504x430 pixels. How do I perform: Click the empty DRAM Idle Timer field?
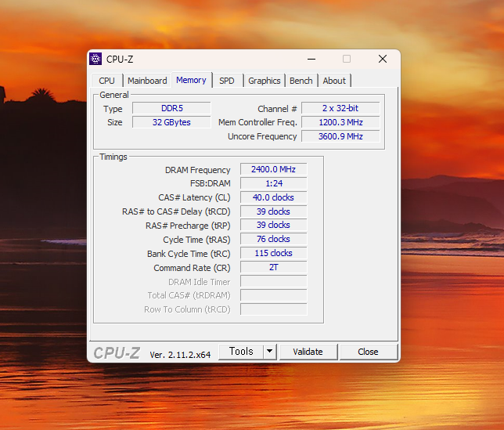tap(274, 281)
